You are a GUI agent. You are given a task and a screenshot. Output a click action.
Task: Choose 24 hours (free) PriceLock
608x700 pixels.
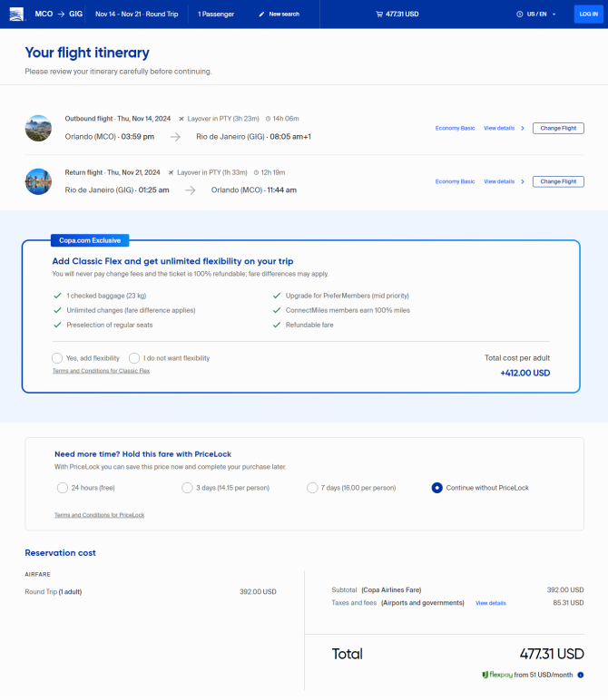point(62,488)
